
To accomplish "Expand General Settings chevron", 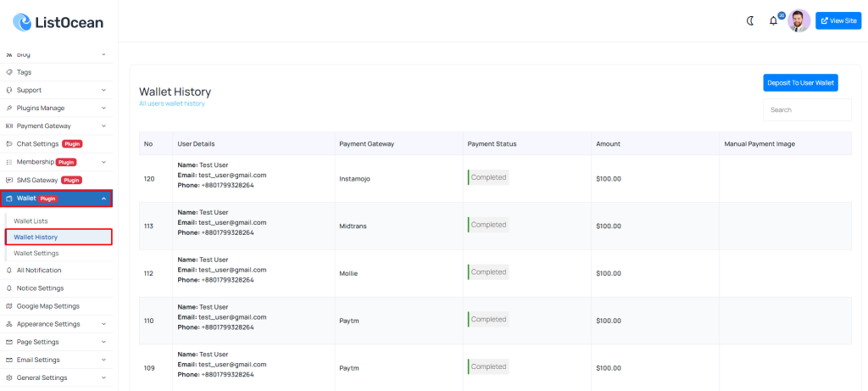I will click(x=103, y=377).
